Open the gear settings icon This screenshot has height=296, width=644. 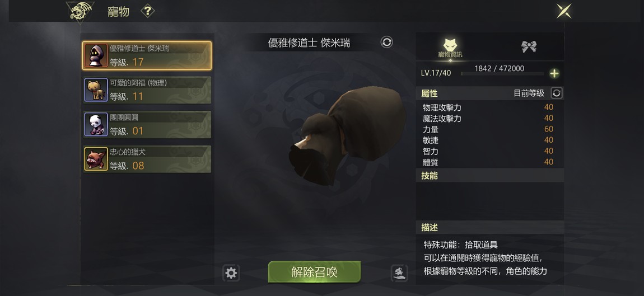[x=231, y=273]
